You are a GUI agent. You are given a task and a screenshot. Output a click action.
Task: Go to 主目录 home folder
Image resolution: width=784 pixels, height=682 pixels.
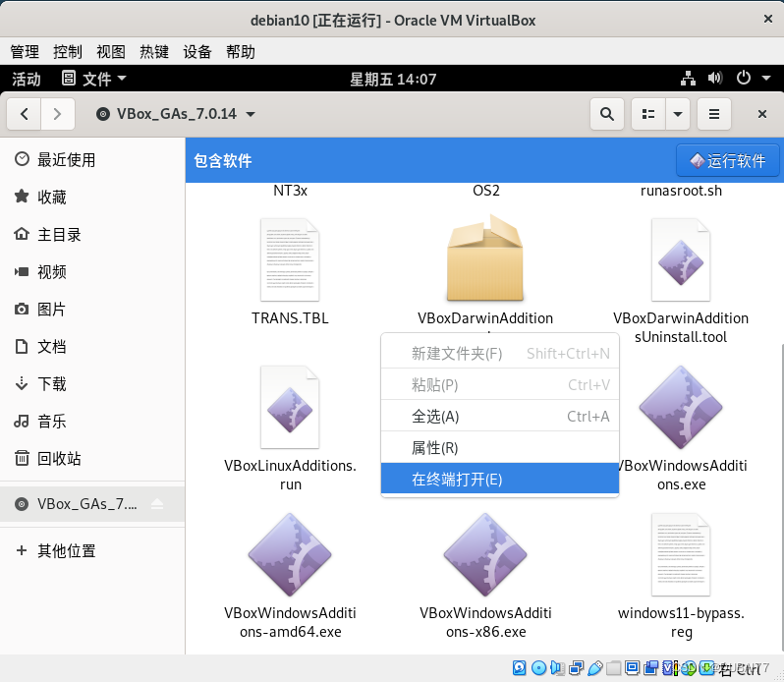(92, 235)
